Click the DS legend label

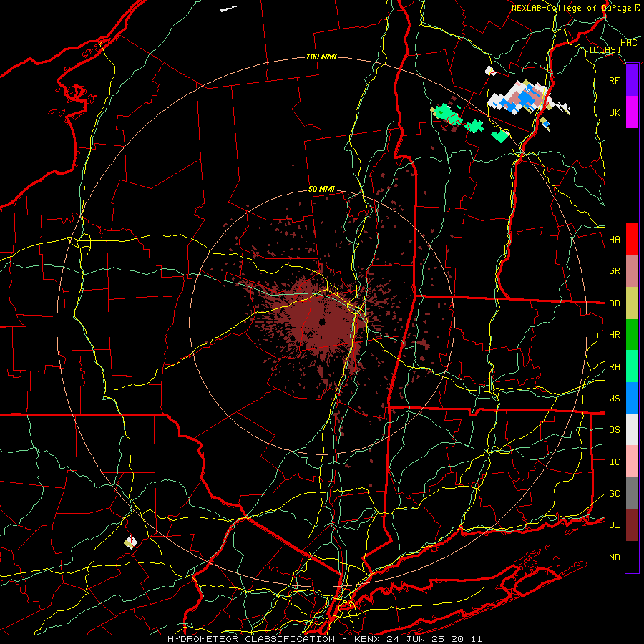click(x=615, y=430)
